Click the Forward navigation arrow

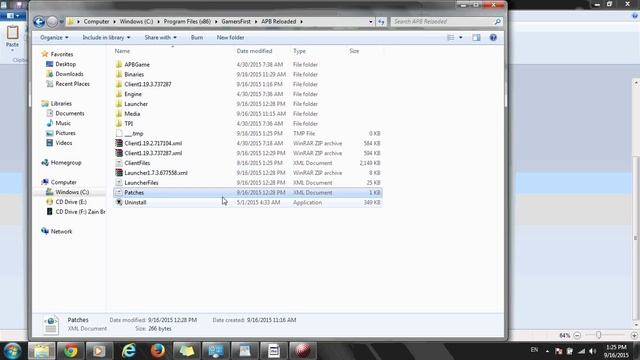(52, 22)
